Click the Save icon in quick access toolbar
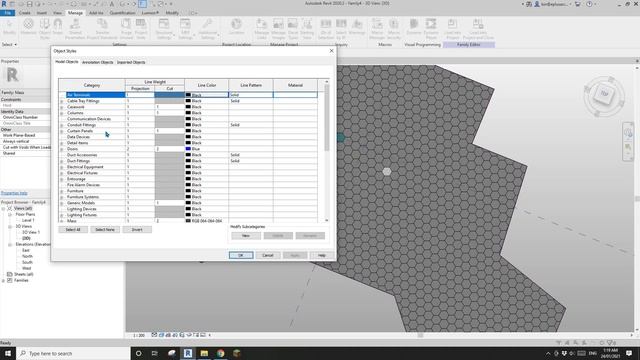Screen dimensions: 640x360 pyautogui.click(x=29, y=4)
